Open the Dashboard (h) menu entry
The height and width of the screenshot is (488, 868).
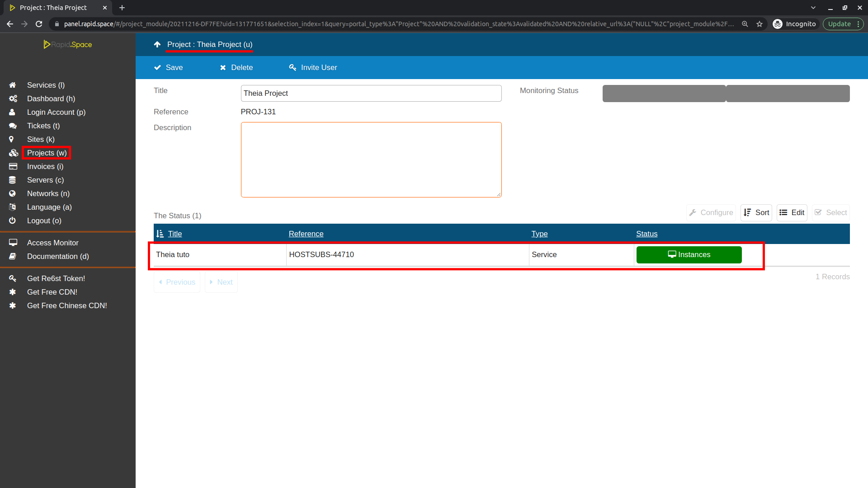(51, 99)
